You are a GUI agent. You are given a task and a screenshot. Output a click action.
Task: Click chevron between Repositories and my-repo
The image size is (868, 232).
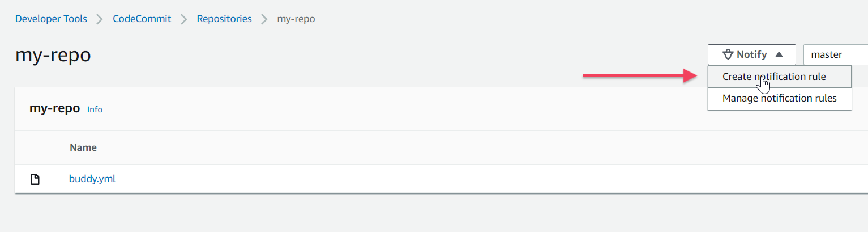pos(264,19)
